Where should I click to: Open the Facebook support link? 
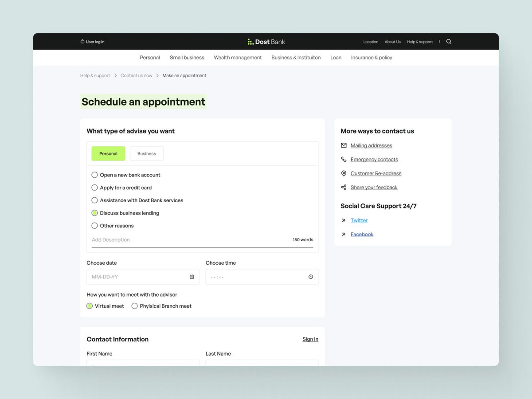[362, 235]
